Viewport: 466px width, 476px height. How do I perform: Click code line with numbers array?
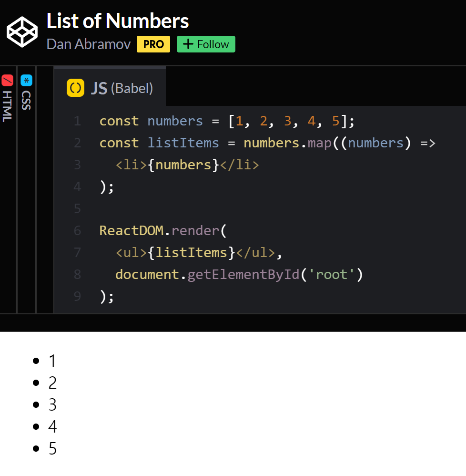click(227, 121)
